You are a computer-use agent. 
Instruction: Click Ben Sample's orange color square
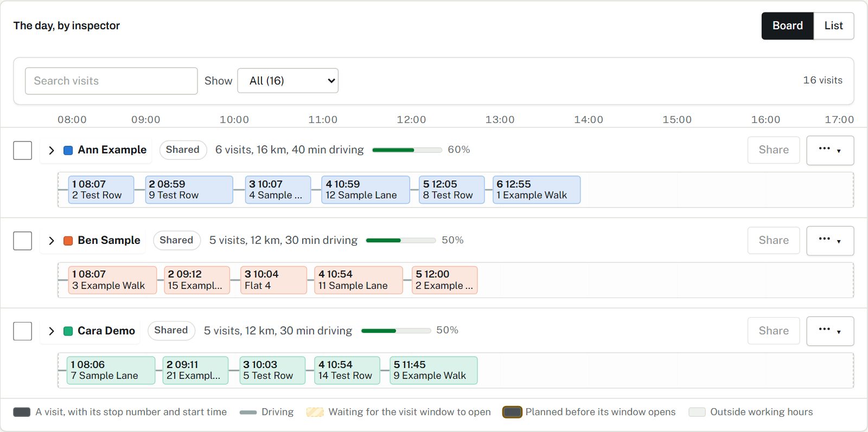tap(68, 241)
